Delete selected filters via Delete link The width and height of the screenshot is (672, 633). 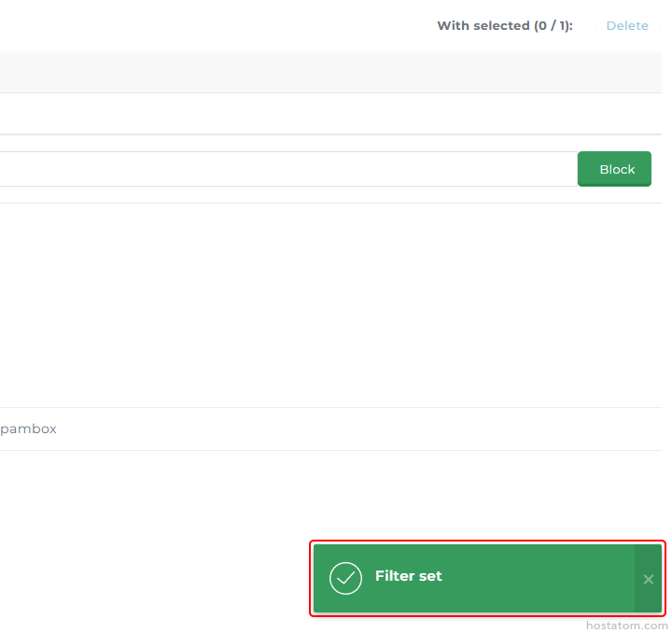coord(627,25)
